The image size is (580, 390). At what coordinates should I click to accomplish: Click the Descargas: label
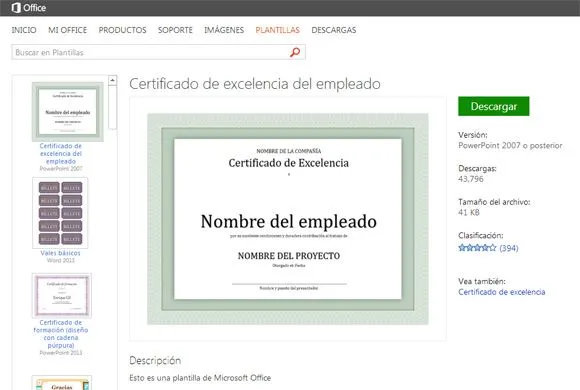coord(477,168)
